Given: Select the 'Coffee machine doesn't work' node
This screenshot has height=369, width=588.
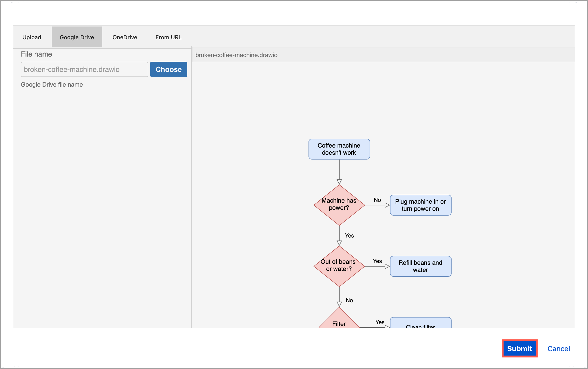Looking at the screenshot, I should click(x=339, y=149).
